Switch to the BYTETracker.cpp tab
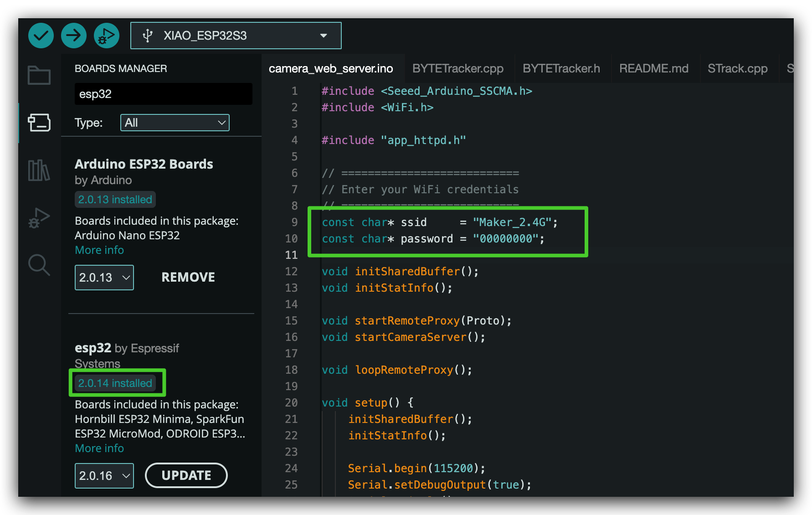 point(458,68)
